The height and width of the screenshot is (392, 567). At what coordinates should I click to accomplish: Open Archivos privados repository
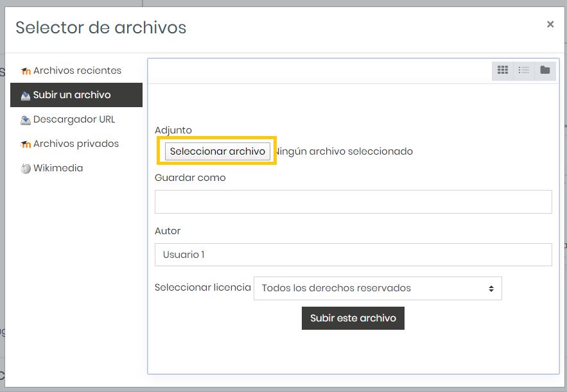click(76, 144)
